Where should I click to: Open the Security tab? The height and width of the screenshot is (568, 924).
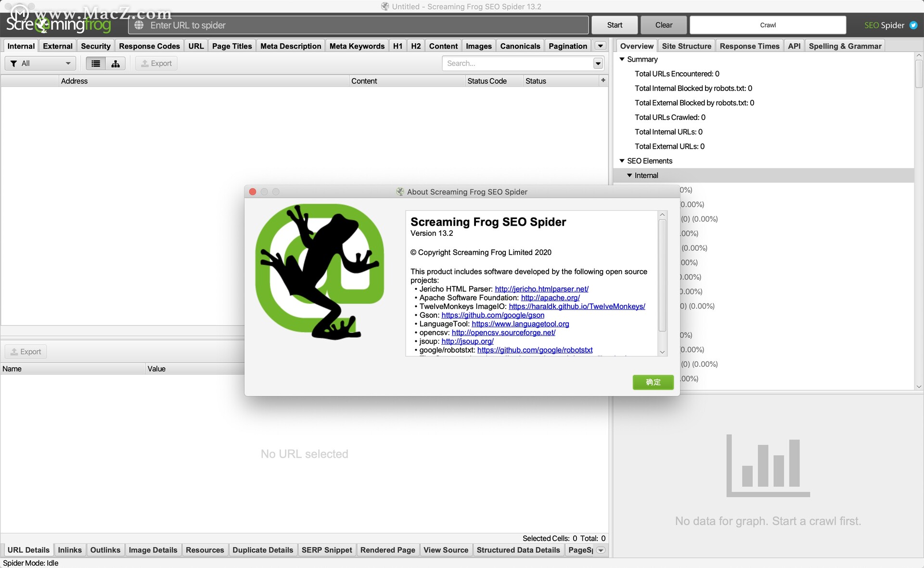tap(96, 46)
